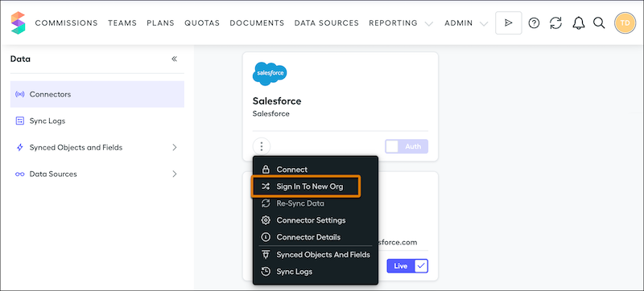Click the Data sidebar heading

(20, 59)
